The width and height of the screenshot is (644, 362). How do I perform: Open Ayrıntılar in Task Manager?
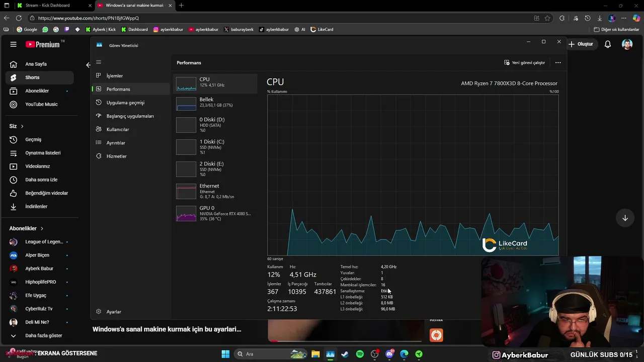131,143
